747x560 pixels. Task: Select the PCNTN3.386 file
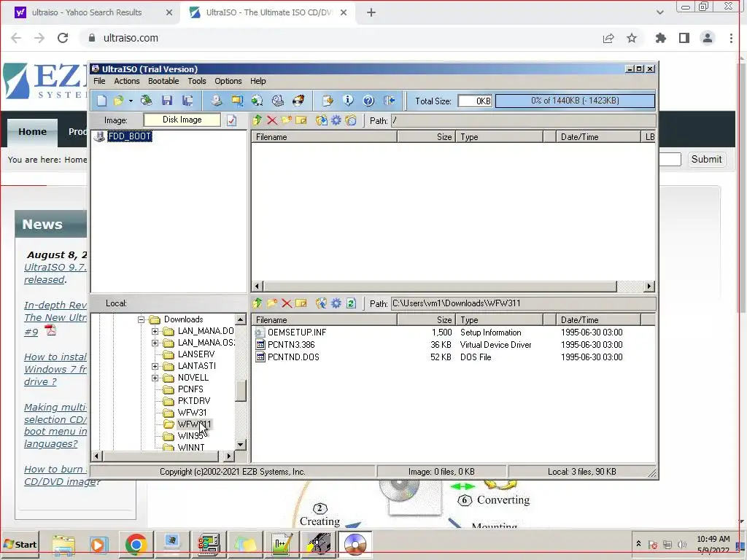click(x=291, y=345)
